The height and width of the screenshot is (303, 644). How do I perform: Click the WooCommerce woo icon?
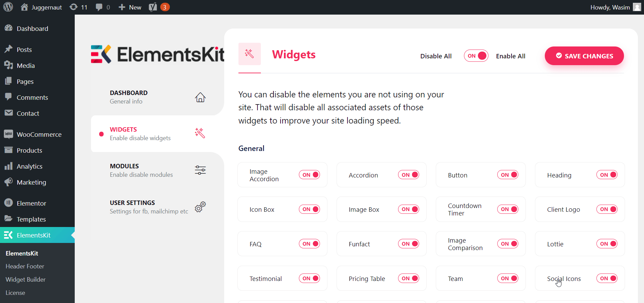tap(8, 134)
